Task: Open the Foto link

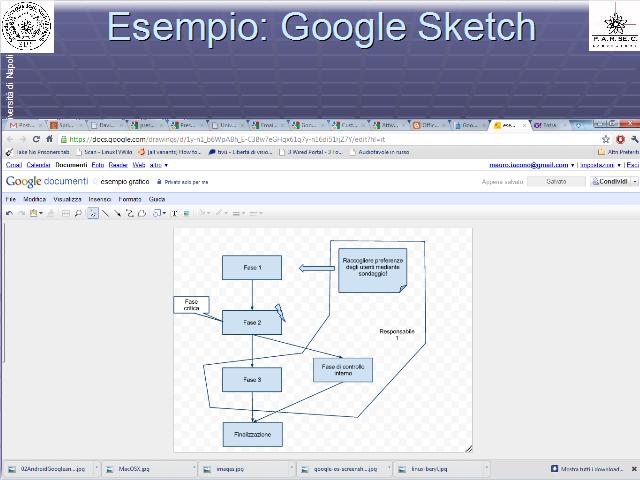Action: 98,165
